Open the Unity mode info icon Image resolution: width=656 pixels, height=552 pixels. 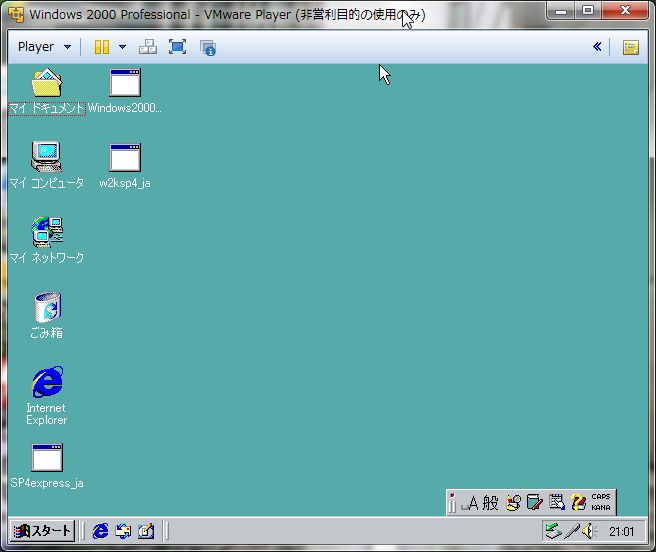[208, 48]
